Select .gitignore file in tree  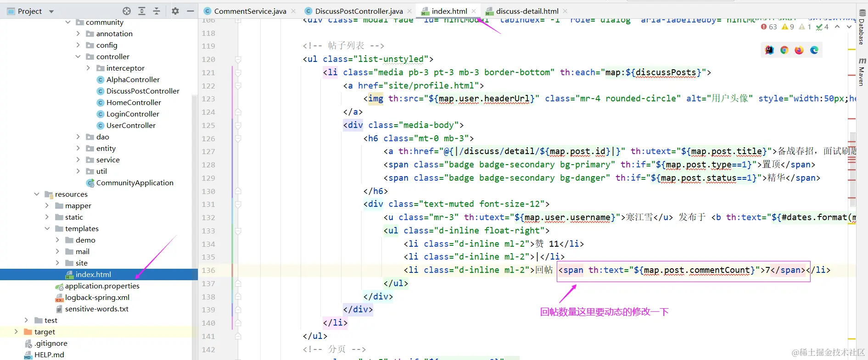click(x=46, y=343)
